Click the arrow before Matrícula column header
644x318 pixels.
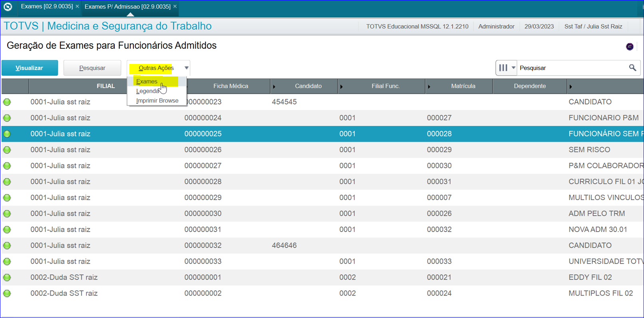(429, 86)
